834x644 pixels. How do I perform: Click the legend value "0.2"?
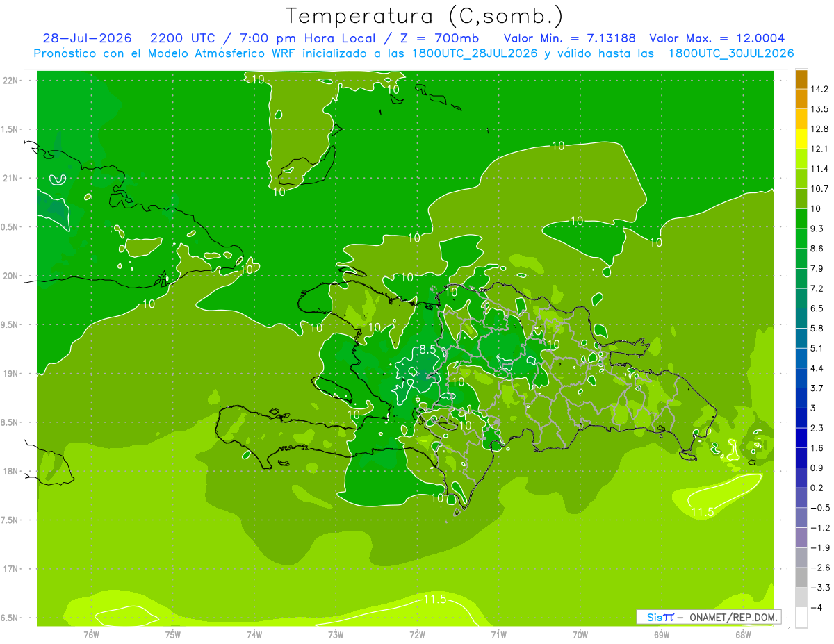(817, 488)
